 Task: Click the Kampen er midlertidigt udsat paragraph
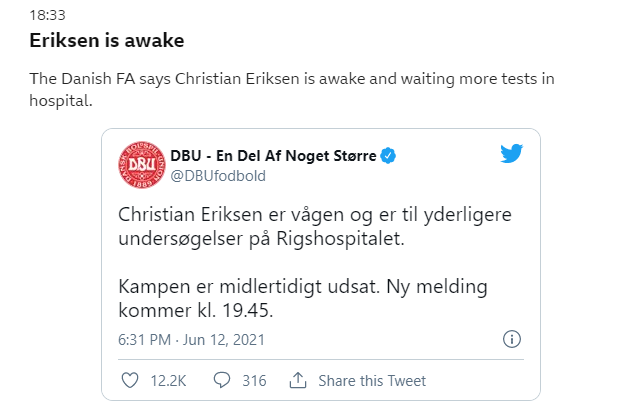click(x=303, y=298)
